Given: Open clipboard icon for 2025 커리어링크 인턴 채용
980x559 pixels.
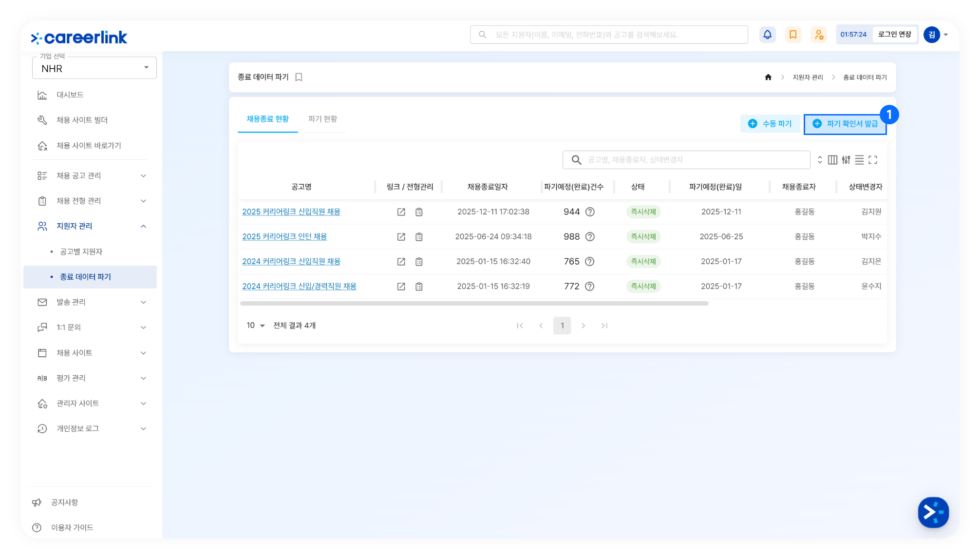Looking at the screenshot, I should [x=419, y=237].
